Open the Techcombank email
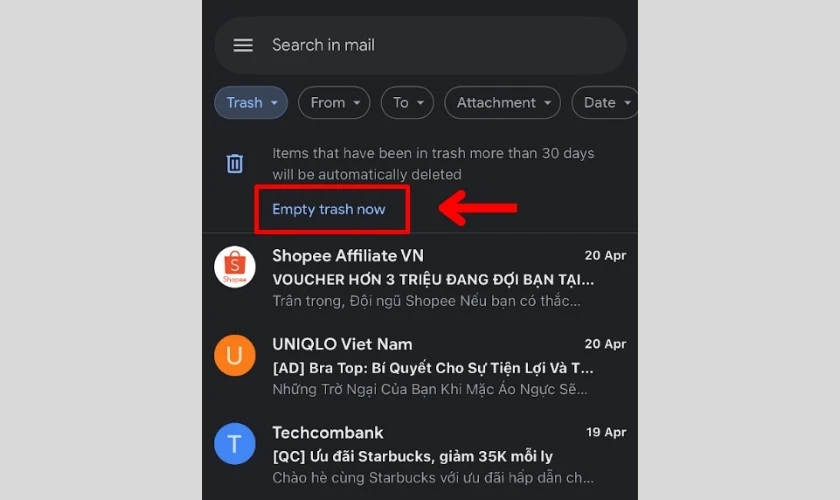The image size is (840, 500). point(421,454)
